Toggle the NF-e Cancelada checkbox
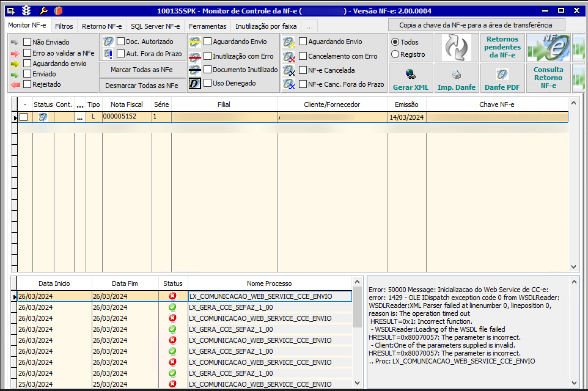Image resolution: width=588 pixels, height=391 pixels. 303,70
